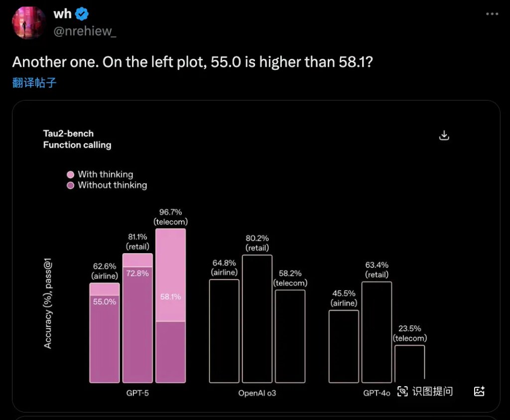Click the With thinking legend dot
This screenshot has width=510, height=420.
pyautogui.click(x=70, y=175)
